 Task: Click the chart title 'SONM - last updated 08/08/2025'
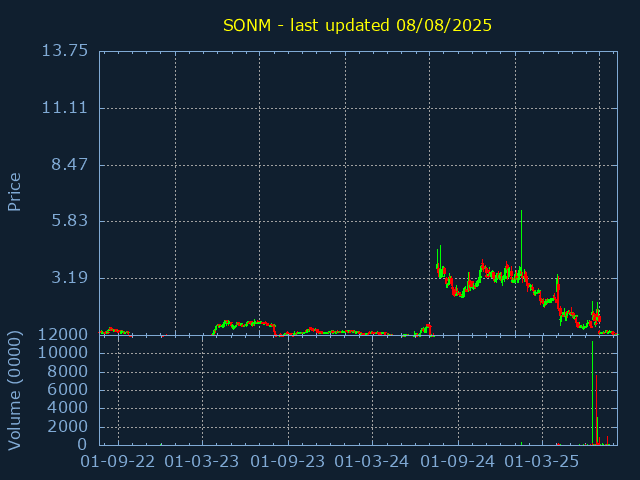[x=357, y=25]
